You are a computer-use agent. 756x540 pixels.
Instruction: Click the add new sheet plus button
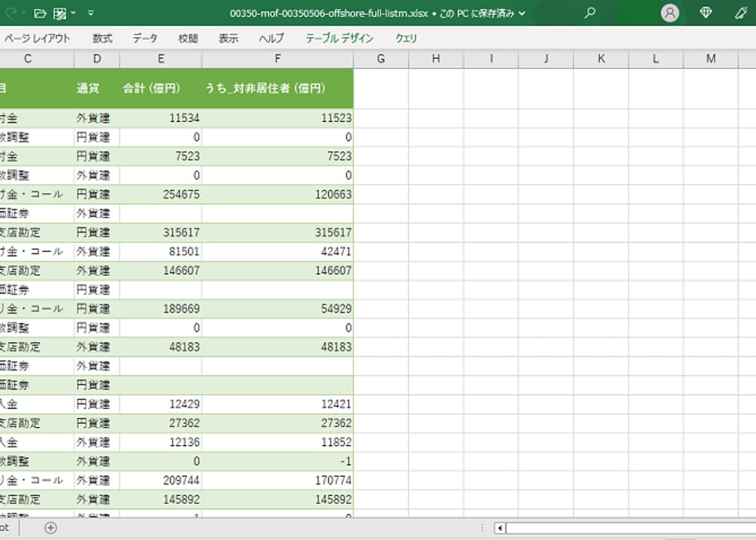pyautogui.click(x=51, y=528)
